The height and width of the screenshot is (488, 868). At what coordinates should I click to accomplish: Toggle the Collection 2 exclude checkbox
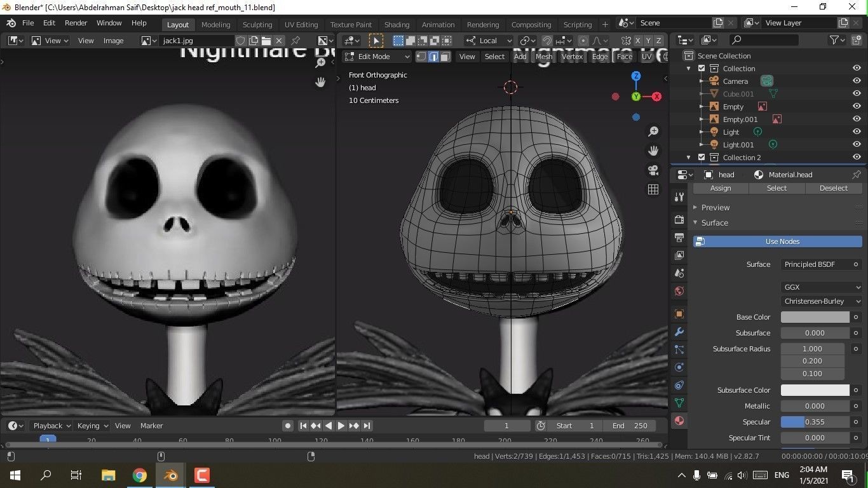click(x=702, y=158)
